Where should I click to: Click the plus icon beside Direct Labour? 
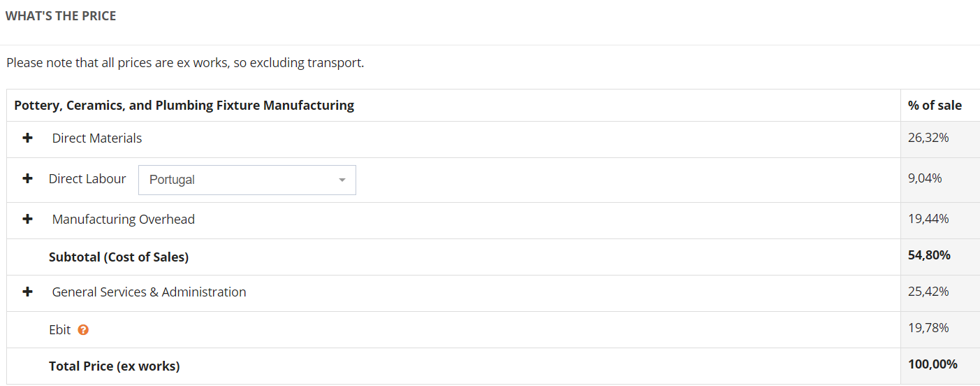[27, 179]
